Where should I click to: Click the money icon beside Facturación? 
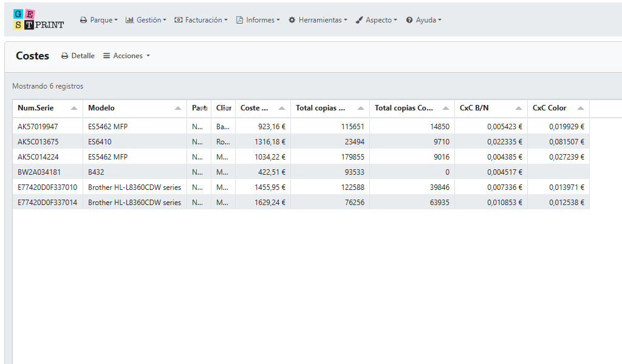point(179,20)
